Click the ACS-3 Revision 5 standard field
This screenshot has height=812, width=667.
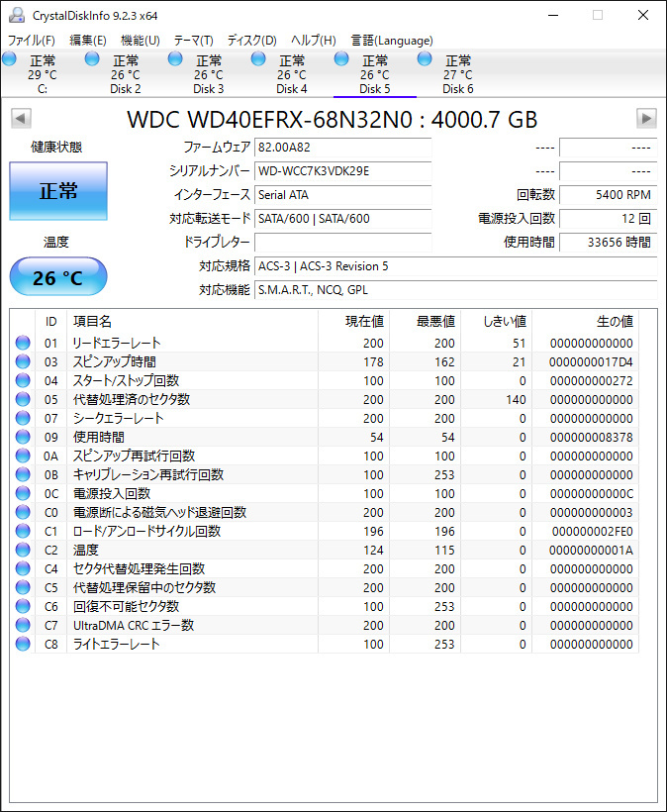(456, 266)
